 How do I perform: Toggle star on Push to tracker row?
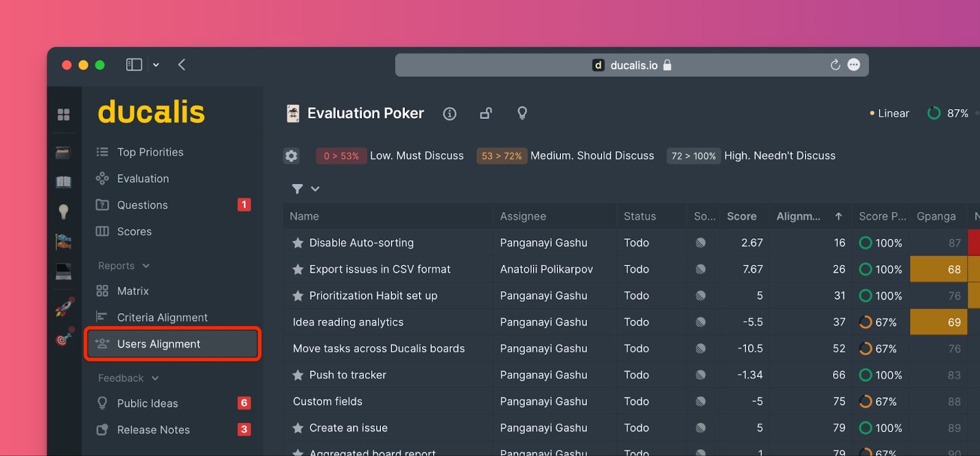point(298,375)
